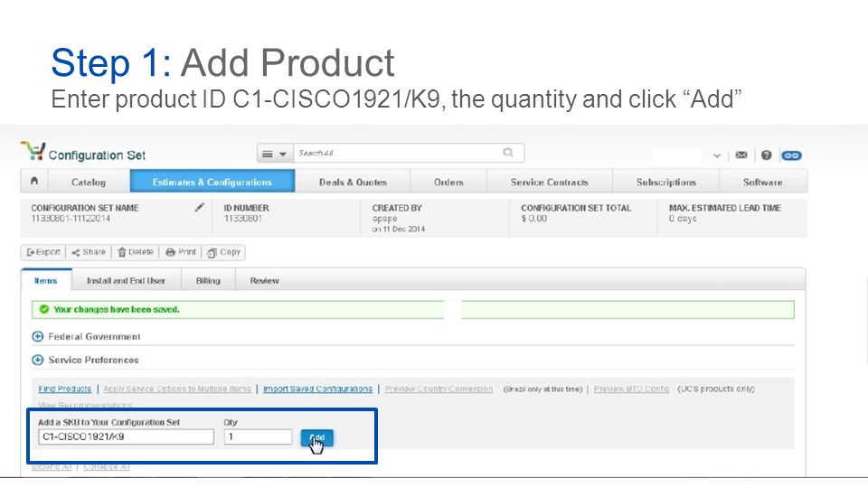
Task: Switch to the Orders tab
Action: 449,182
